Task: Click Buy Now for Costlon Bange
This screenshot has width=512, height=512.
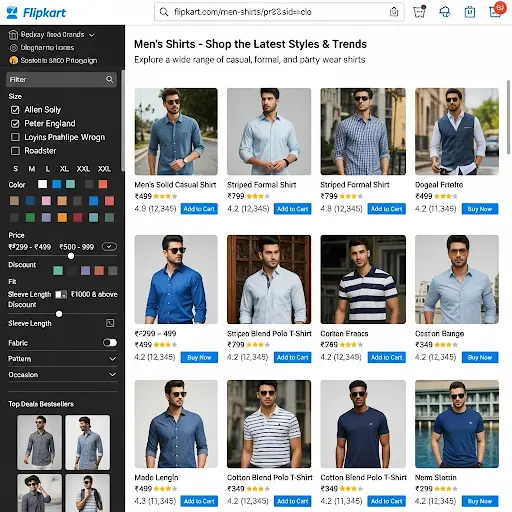Action: (480, 357)
